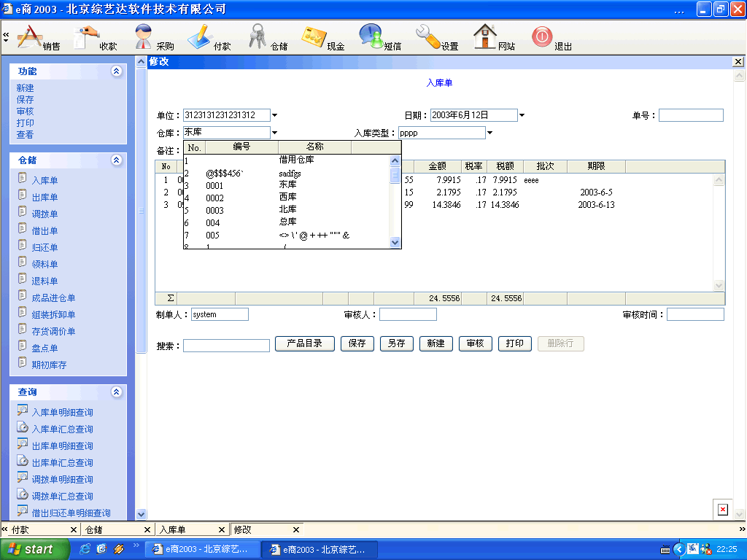Click the 搜索 search input field

coord(226,346)
